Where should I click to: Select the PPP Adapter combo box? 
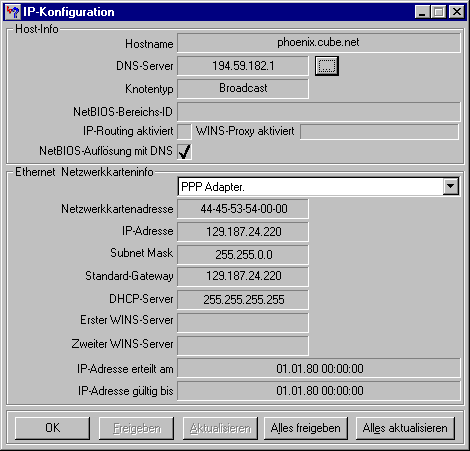(x=319, y=187)
